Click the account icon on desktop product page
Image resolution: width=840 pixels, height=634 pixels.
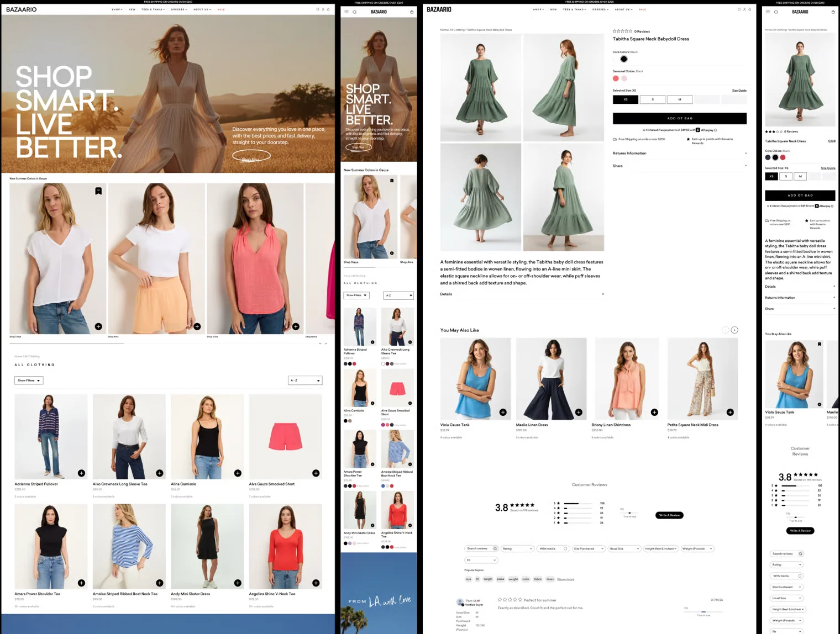coord(744,9)
